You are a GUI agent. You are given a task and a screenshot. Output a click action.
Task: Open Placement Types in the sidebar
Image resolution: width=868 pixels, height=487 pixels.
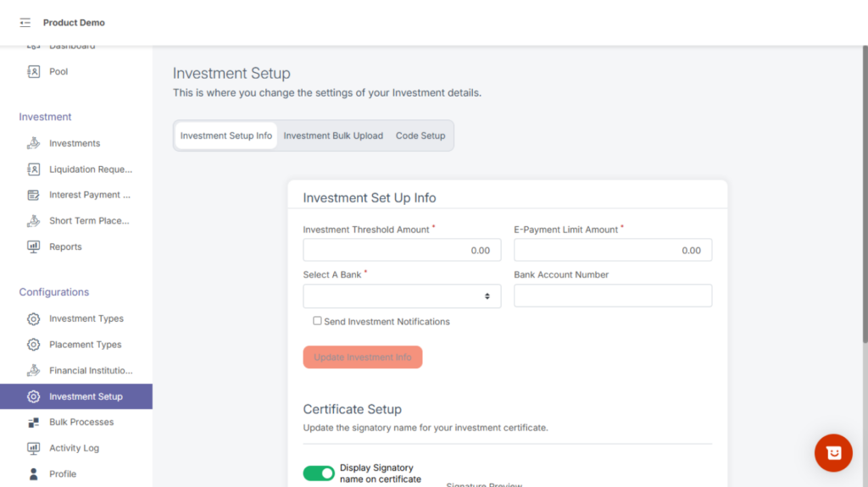coord(85,345)
